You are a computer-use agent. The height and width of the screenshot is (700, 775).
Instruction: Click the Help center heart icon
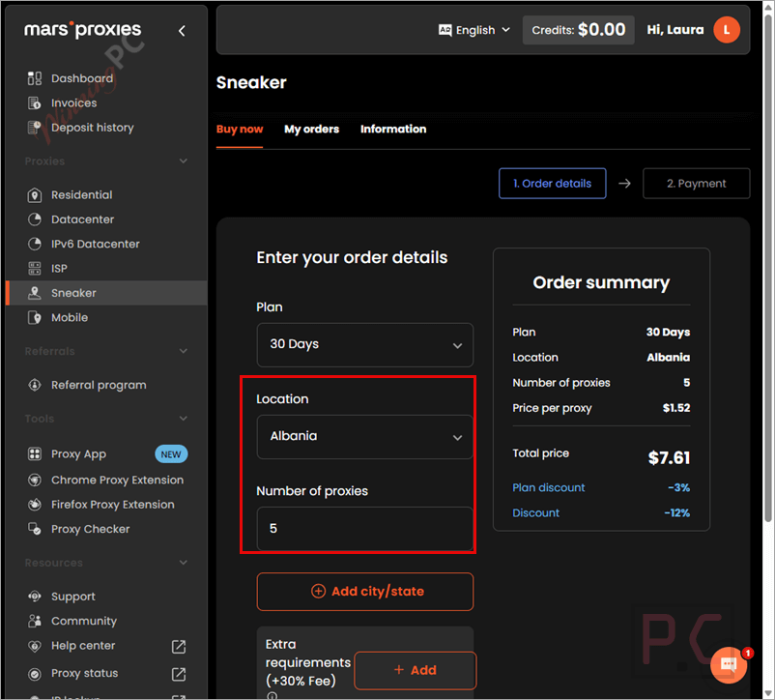[35, 646]
